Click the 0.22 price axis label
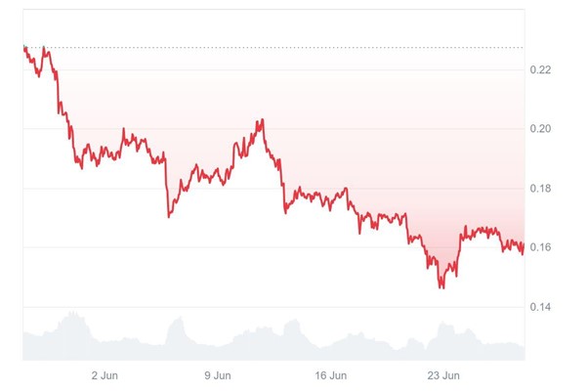The image size is (588, 392). click(542, 69)
